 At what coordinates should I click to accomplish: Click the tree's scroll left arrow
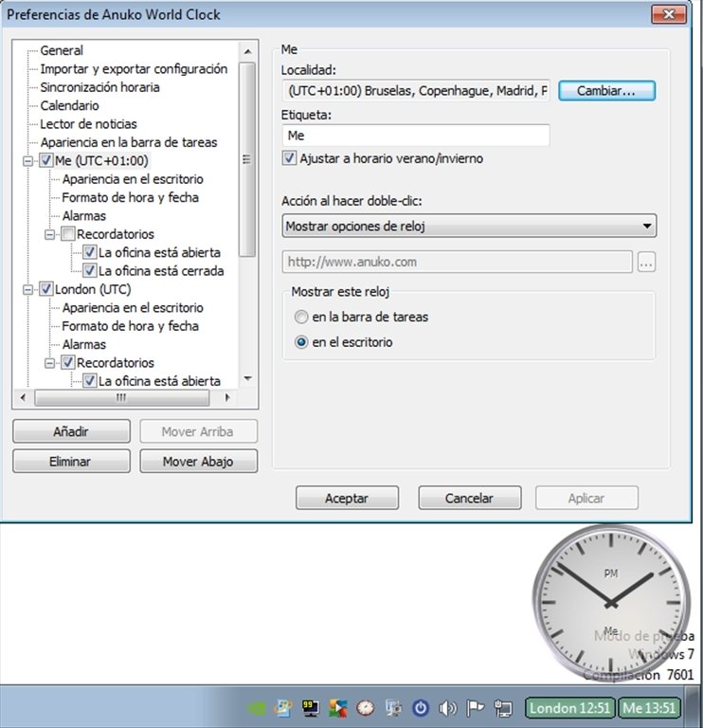[23, 397]
